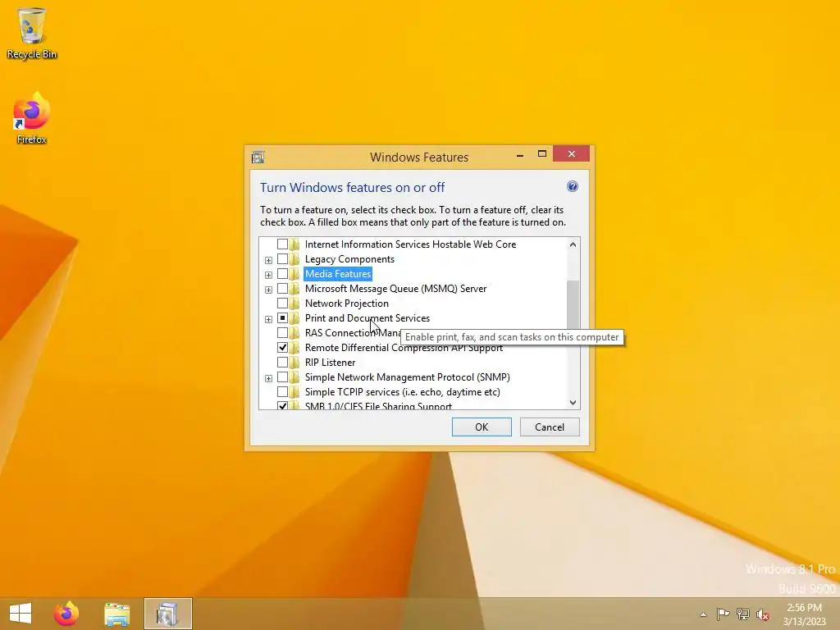This screenshot has height=630, width=840.
Task: Open the help icon in Windows Features
Action: coord(572,186)
